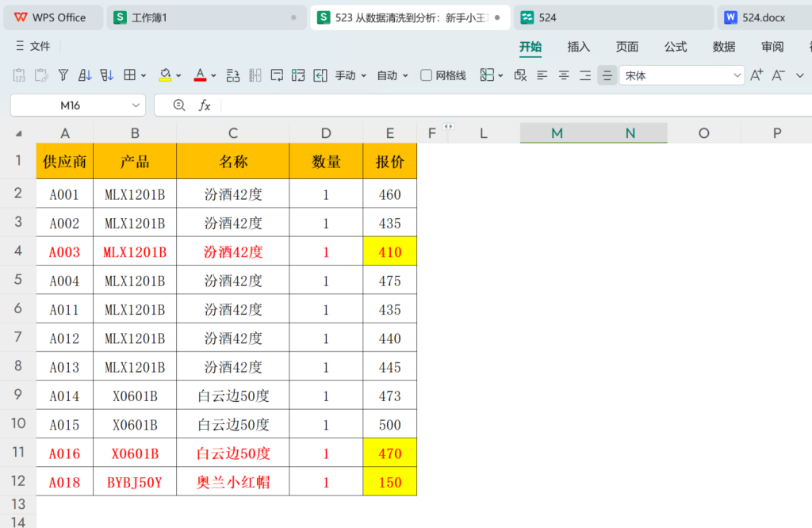The height and width of the screenshot is (528, 812).
Task: Click the paste values clipboard icon
Action: pyautogui.click(x=19, y=75)
